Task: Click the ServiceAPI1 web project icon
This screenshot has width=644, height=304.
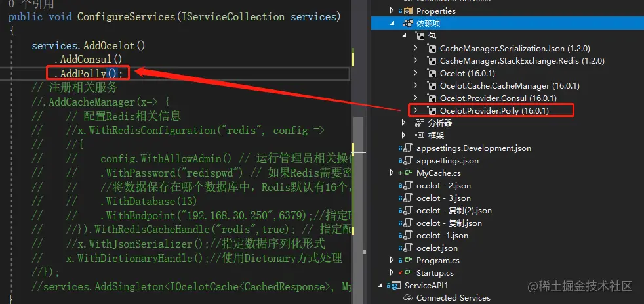Action: (396, 285)
